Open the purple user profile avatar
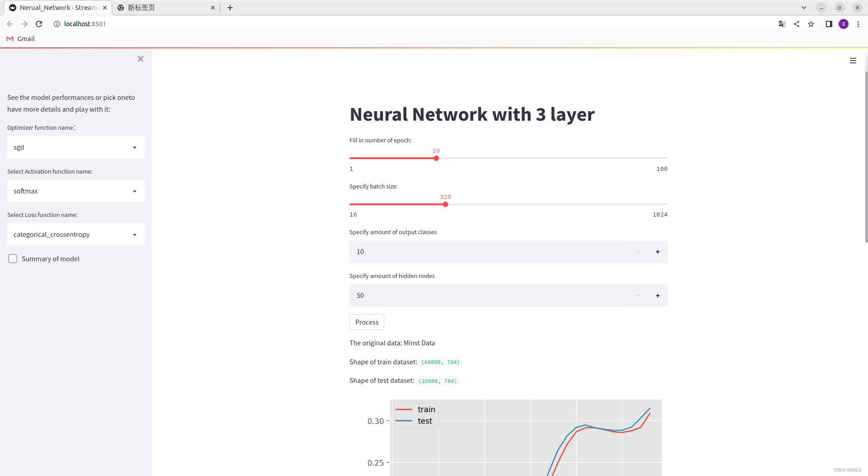Screen dimensions: 868x476 pos(844,24)
